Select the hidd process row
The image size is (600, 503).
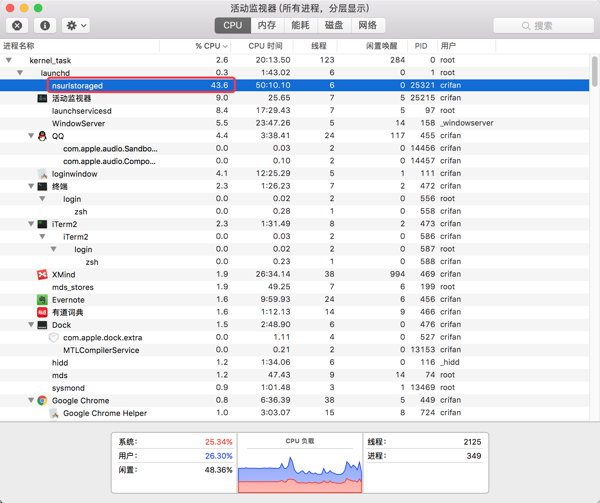tap(294, 363)
